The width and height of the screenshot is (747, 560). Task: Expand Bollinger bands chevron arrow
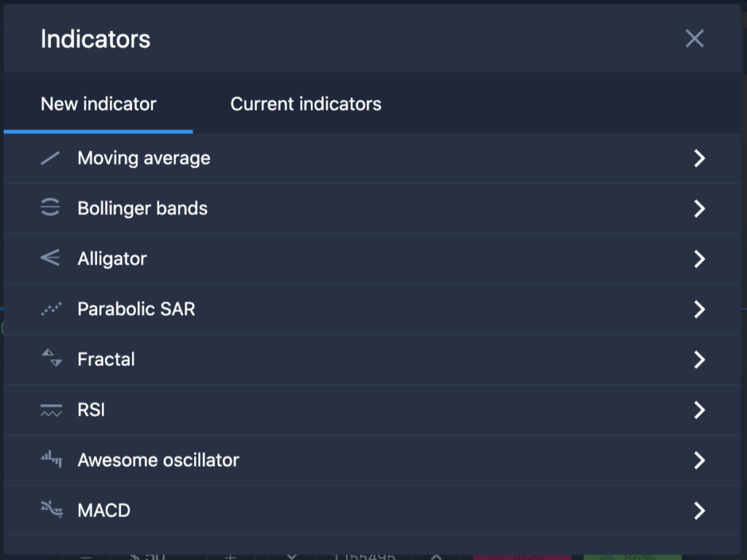[699, 208]
